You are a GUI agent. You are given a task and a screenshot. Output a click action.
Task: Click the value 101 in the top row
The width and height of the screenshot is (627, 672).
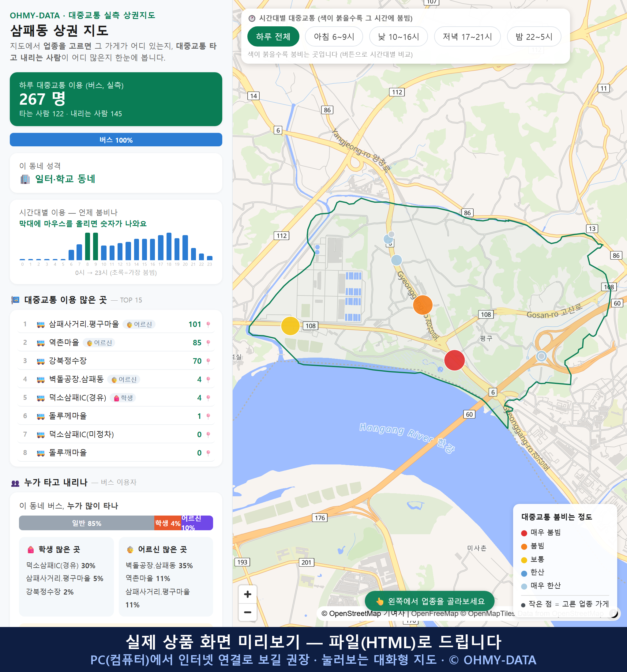coord(195,325)
